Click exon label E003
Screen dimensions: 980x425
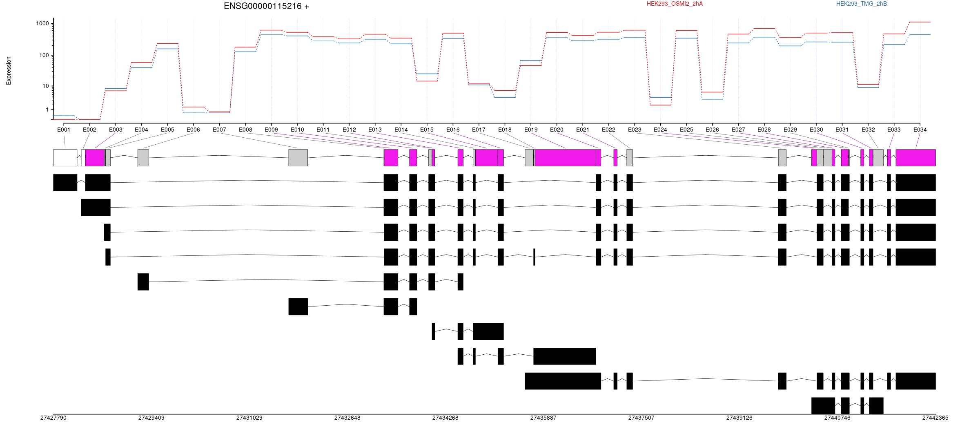116,130
